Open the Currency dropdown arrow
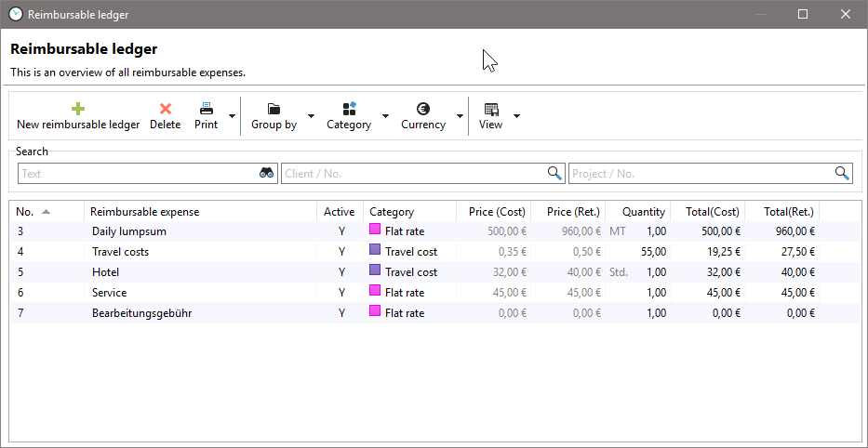The height and width of the screenshot is (448, 868). [460, 116]
